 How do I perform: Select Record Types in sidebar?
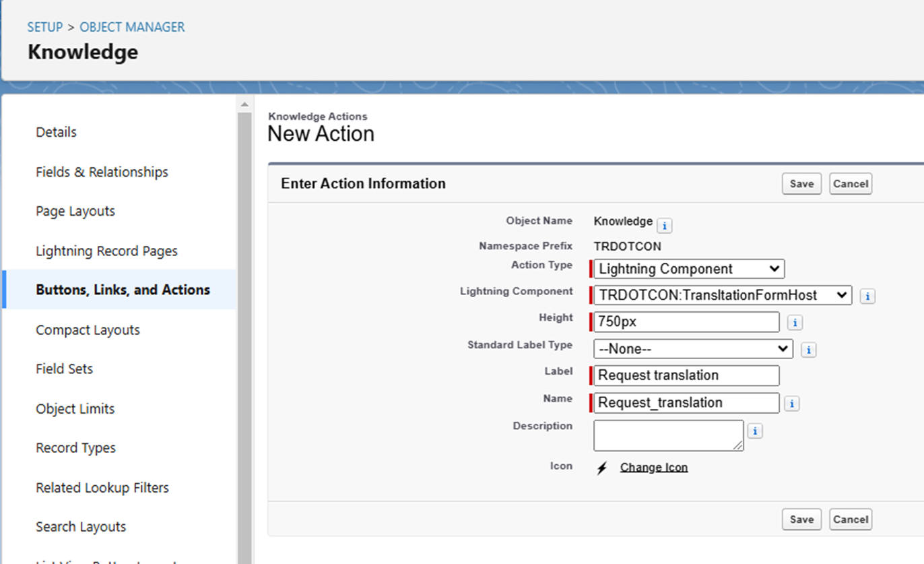(76, 447)
